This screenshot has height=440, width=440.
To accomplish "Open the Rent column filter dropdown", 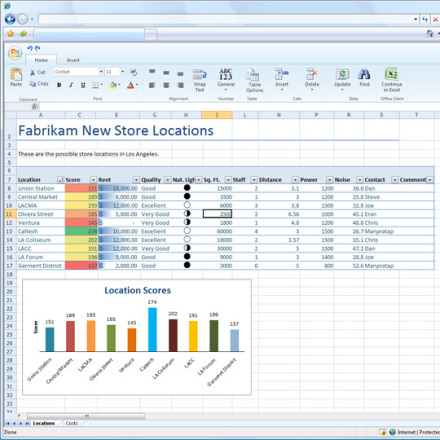I will pyautogui.click(x=136, y=180).
